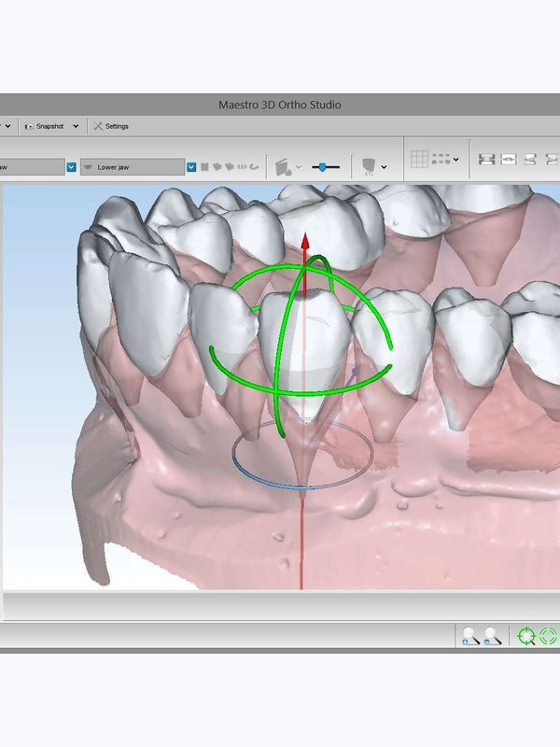Viewport: 560px width, 747px height.
Task: Click the green crosshair zoom-fit icon
Action: point(526,636)
